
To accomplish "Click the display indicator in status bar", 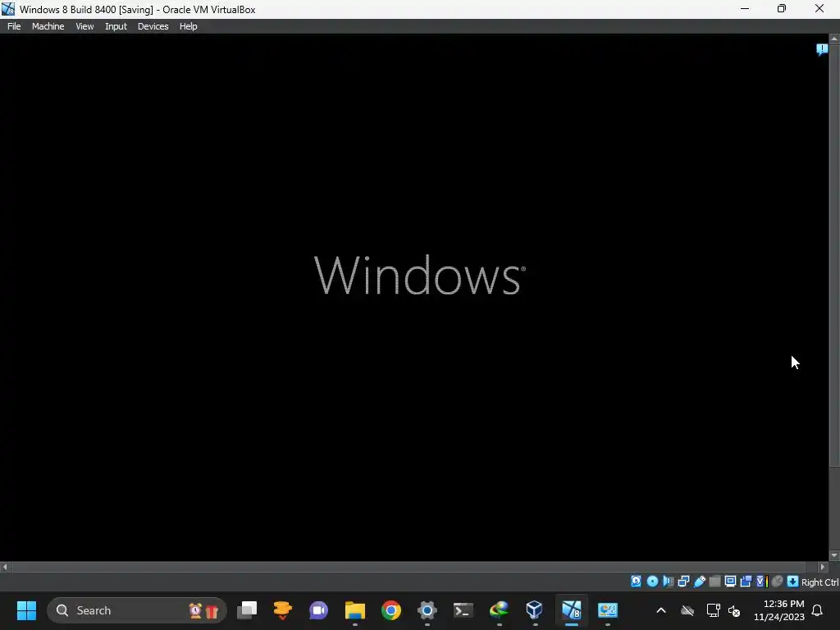I will [x=730, y=582].
